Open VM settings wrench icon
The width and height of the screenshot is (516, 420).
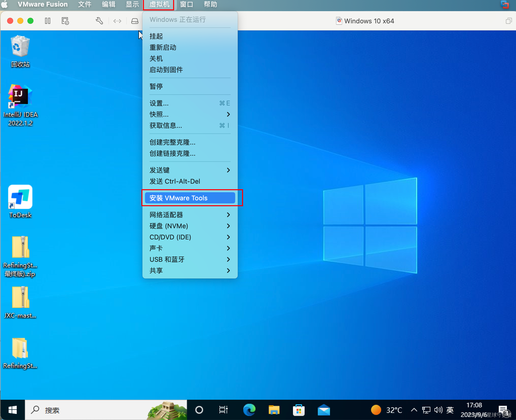tap(99, 21)
